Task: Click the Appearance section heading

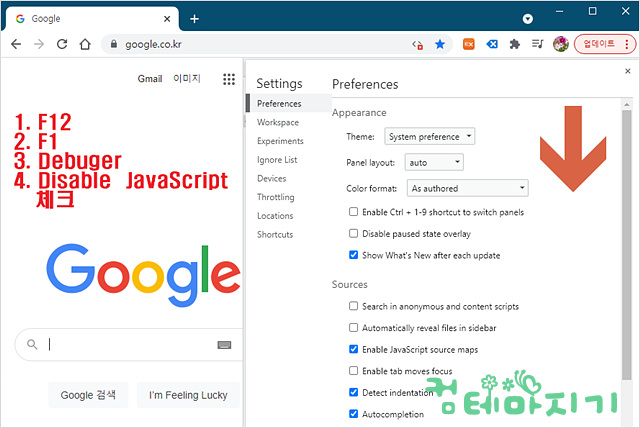Action: (359, 113)
